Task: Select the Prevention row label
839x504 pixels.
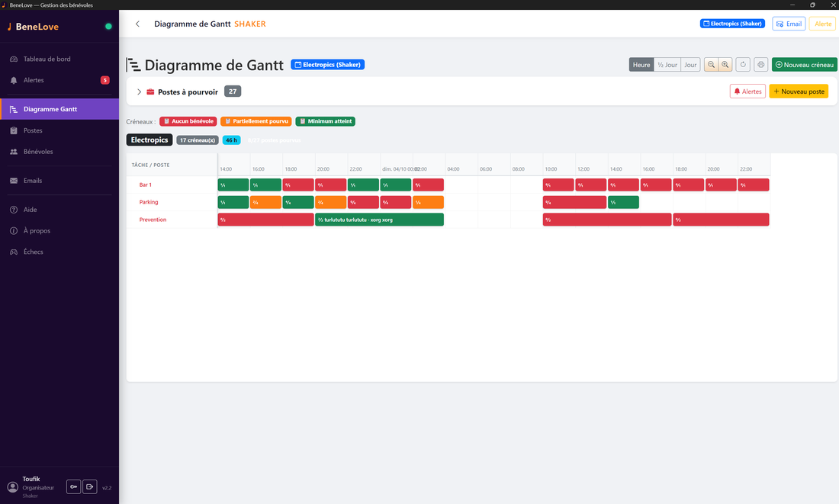Action: [x=153, y=220]
